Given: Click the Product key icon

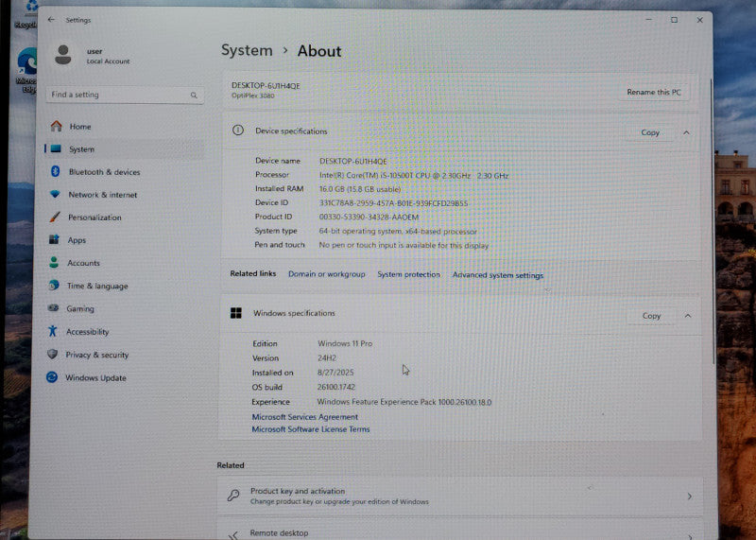Looking at the screenshot, I should 233,496.
